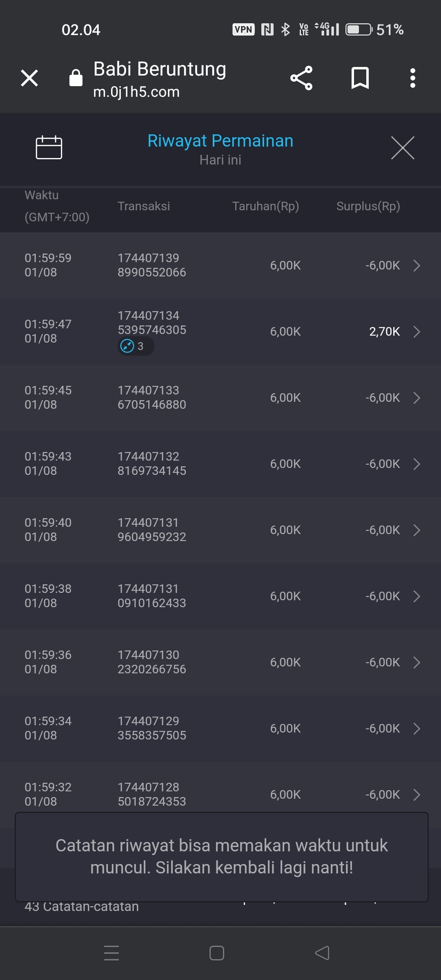Tap the Riwayat Permainan title
This screenshot has height=980, width=441.
[x=220, y=141]
